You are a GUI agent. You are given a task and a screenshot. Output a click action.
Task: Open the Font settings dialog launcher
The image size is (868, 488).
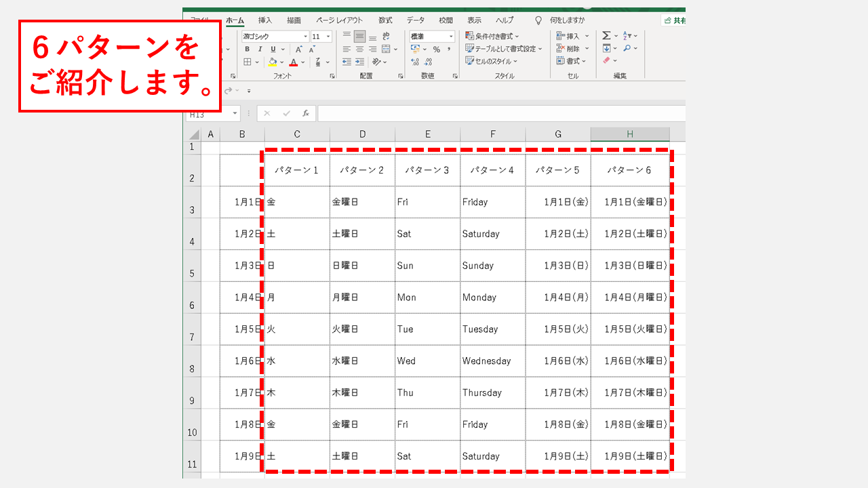click(332, 76)
